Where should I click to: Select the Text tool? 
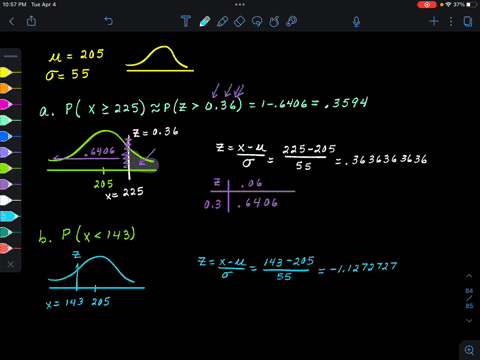186,21
